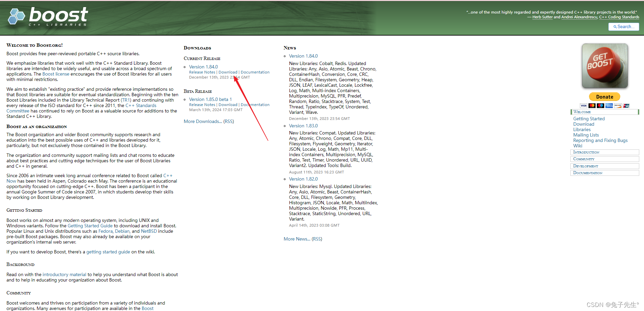Click the yellow Donate button
The image size is (644, 311).
[605, 97]
